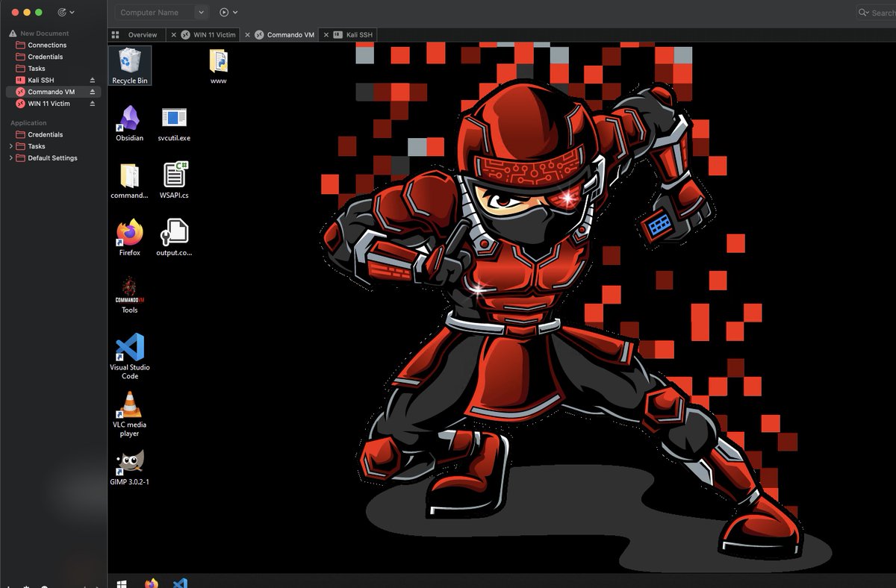The height and width of the screenshot is (588, 896).
Task: Close the Kali SSH tab
Action: coord(326,35)
